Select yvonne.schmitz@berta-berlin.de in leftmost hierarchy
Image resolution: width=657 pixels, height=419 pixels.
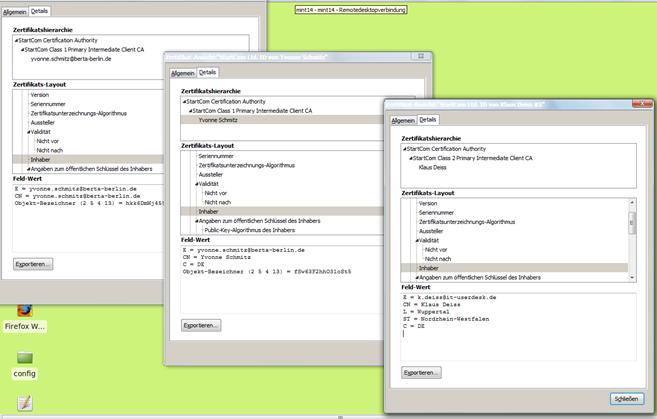pos(71,59)
